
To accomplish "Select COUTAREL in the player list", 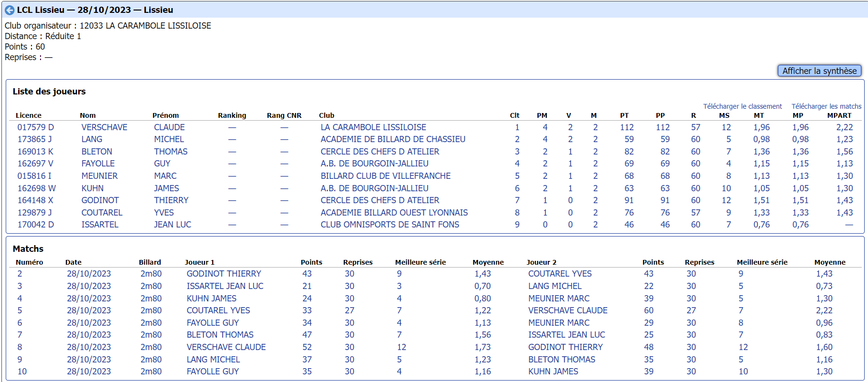I will tap(102, 213).
